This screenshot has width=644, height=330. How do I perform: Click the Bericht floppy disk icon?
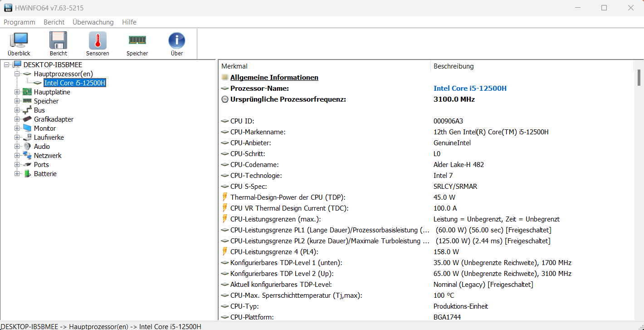(x=58, y=41)
